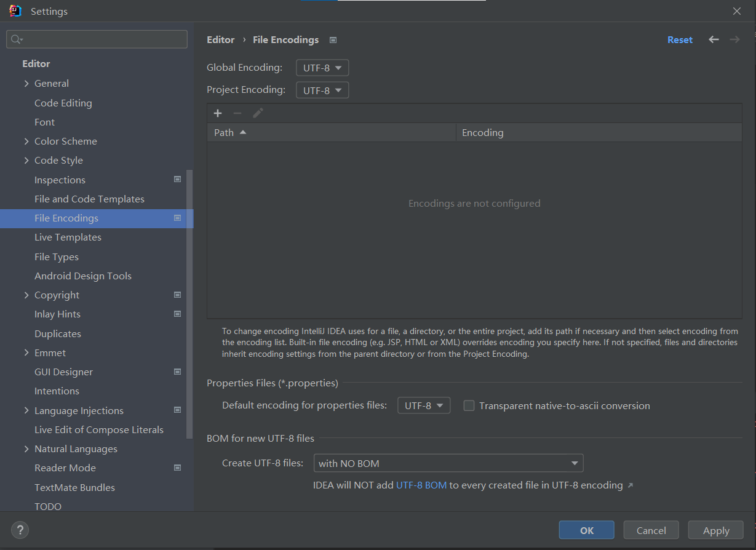
Task: Expand the Emmet node
Action: (26, 353)
